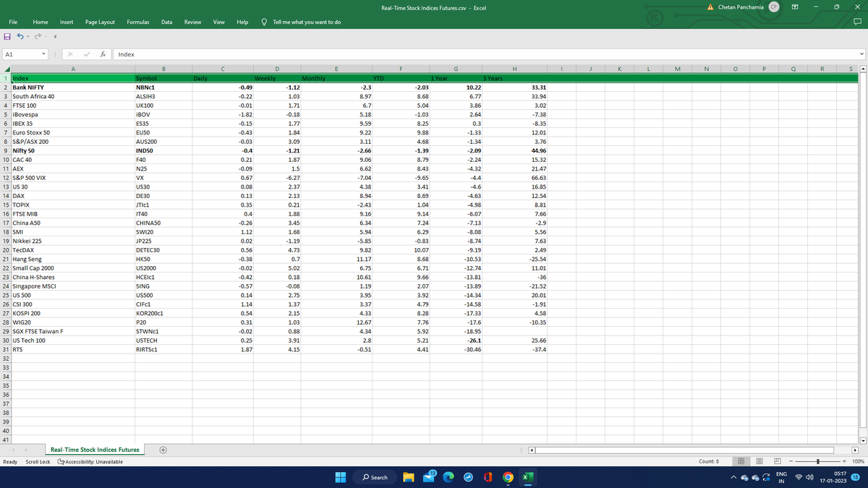The height and width of the screenshot is (488, 868).
Task: Click the Undo arrow icon
Action: [x=20, y=35]
